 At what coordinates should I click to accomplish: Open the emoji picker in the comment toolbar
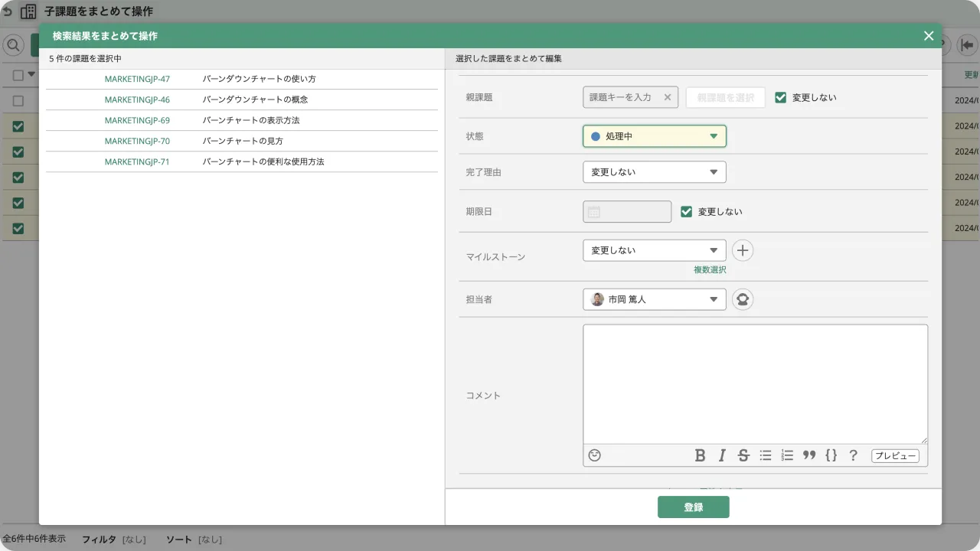pos(595,455)
